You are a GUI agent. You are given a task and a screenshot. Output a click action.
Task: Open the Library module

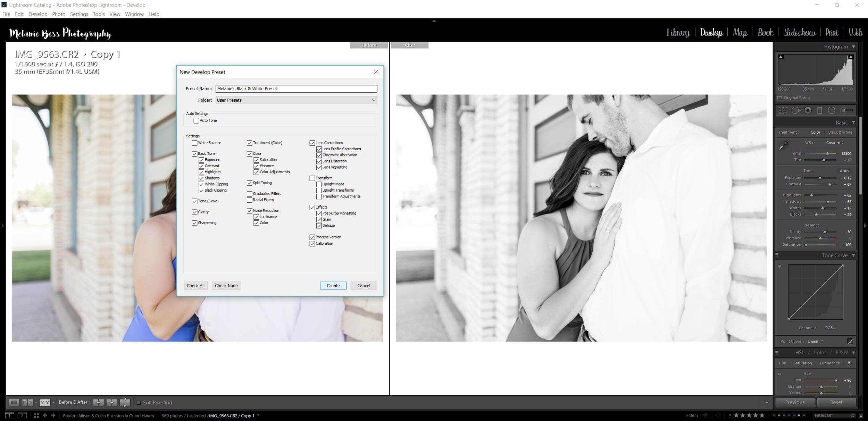point(678,33)
